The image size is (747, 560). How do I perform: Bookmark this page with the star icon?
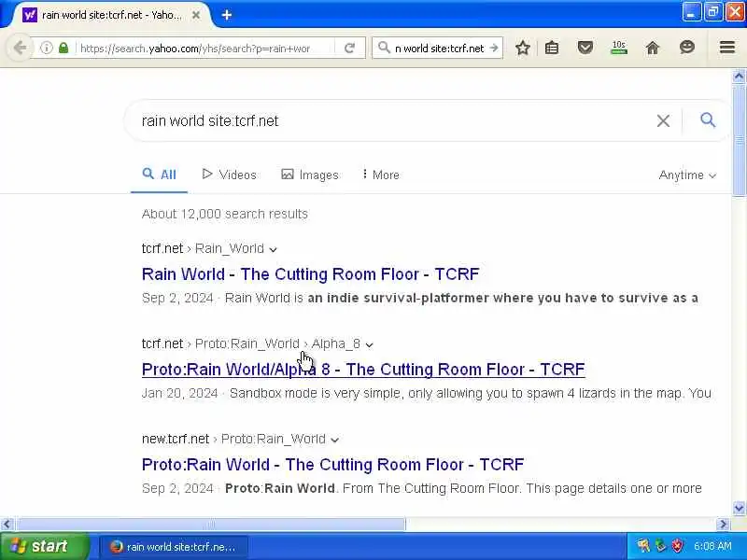pyautogui.click(x=523, y=48)
